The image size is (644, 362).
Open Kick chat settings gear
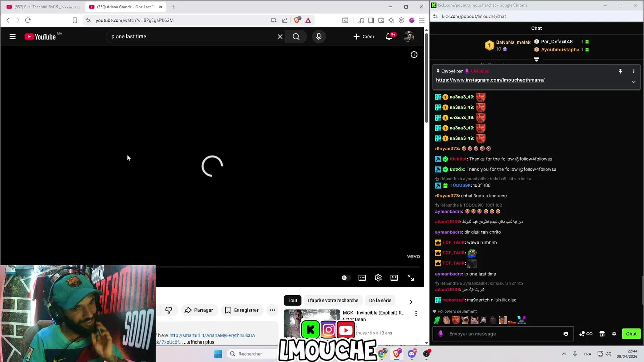pos(614,334)
